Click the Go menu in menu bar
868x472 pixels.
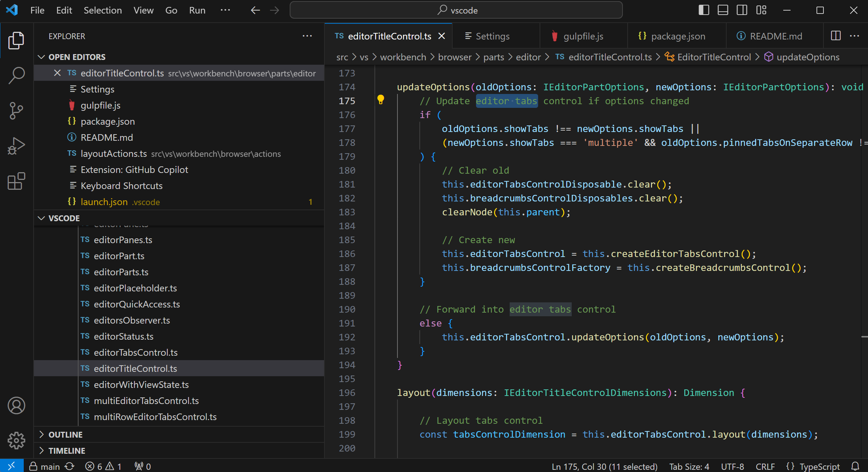click(x=171, y=10)
